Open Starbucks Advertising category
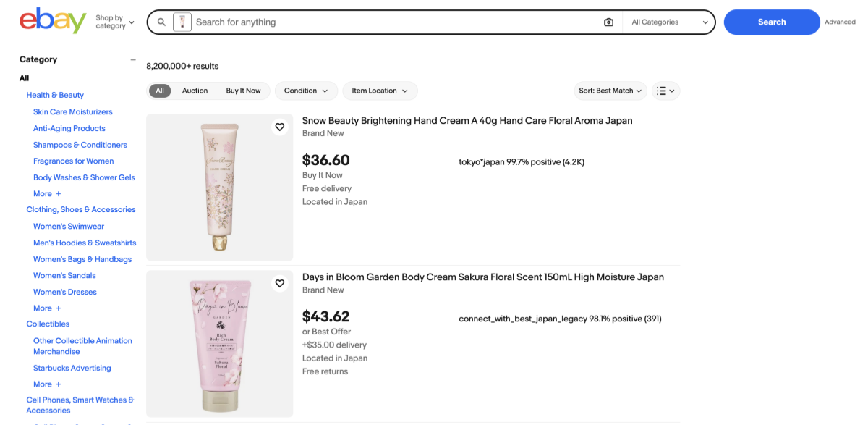Image resolution: width=868 pixels, height=425 pixels. point(72,369)
